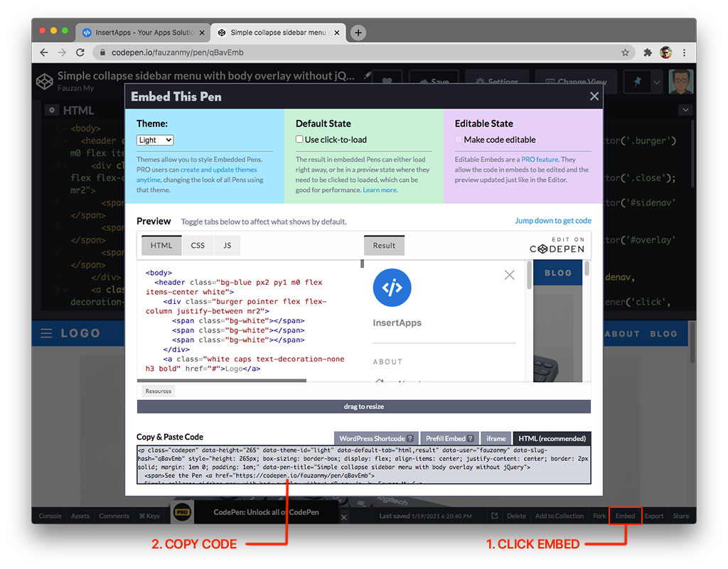This screenshot has width=728, height=569.
Task: Open the Chrome profile avatar
Action: [x=665, y=53]
